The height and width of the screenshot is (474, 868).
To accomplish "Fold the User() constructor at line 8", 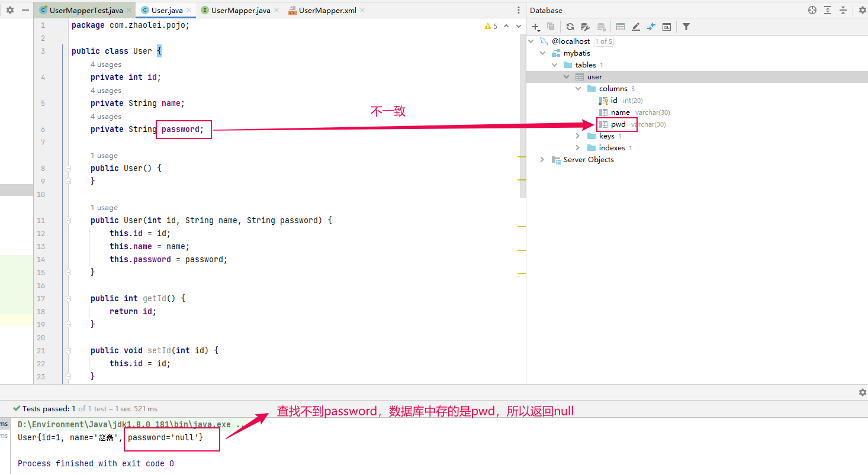I will [x=68, y=169].
